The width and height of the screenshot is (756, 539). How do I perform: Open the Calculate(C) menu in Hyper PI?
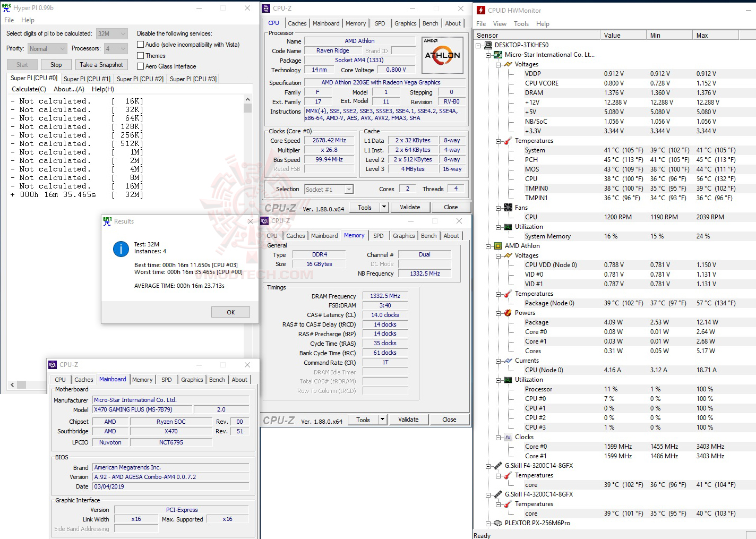tap(29, 89)
